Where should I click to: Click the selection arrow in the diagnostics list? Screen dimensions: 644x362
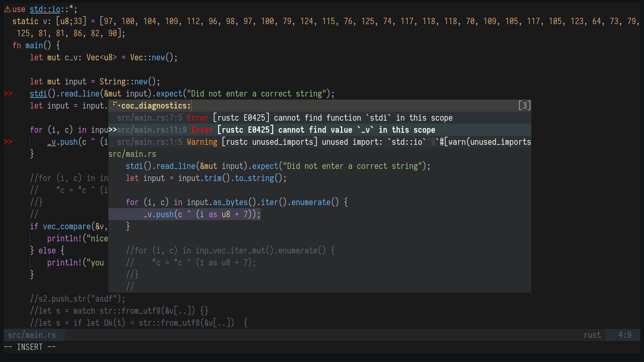pyautogui.click(x=112, y=130)
